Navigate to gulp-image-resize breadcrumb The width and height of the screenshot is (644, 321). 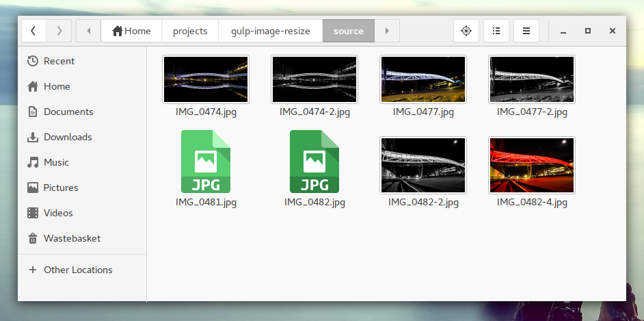[x=271, y=31]
